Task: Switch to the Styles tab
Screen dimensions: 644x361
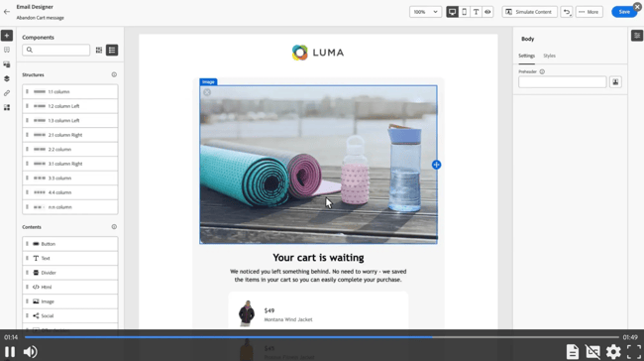Action: 549,56
